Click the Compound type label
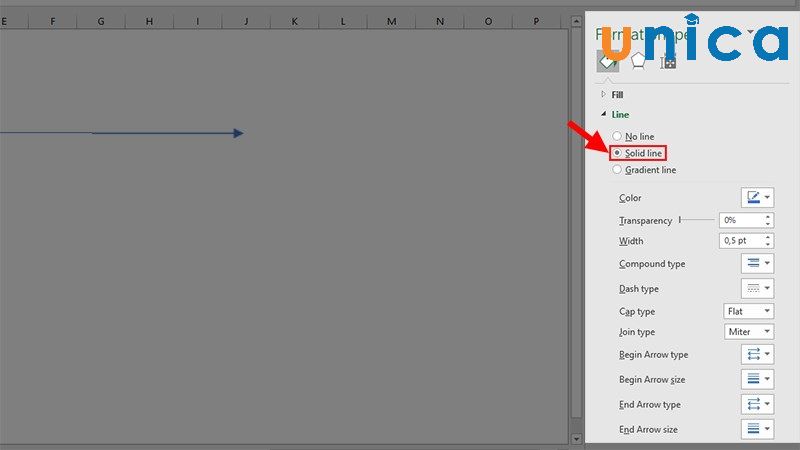Viewport: 800px width, 450px height. pos(652,264)
